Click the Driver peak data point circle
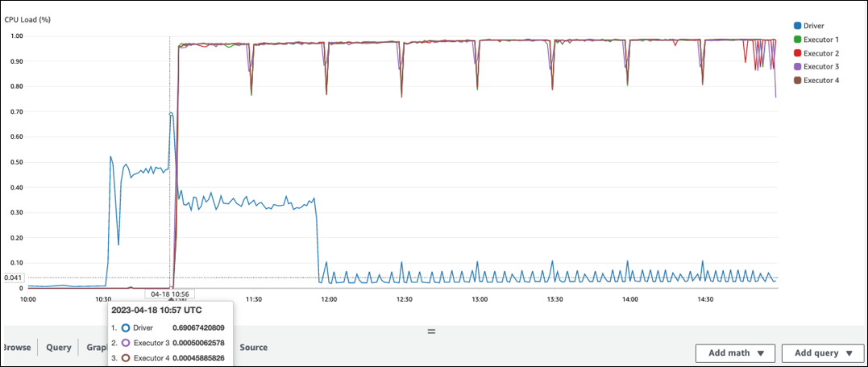Image resolution: width=868 pixels, height=367 pixels. click(171, 115)
